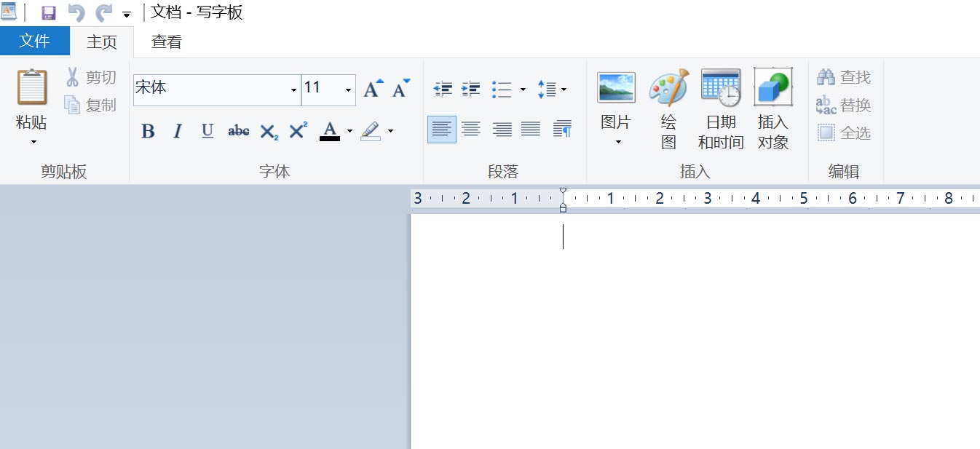Viewport: 980px width, 449px height.
Task: Open the font color picker
Action: coord(349,131)
